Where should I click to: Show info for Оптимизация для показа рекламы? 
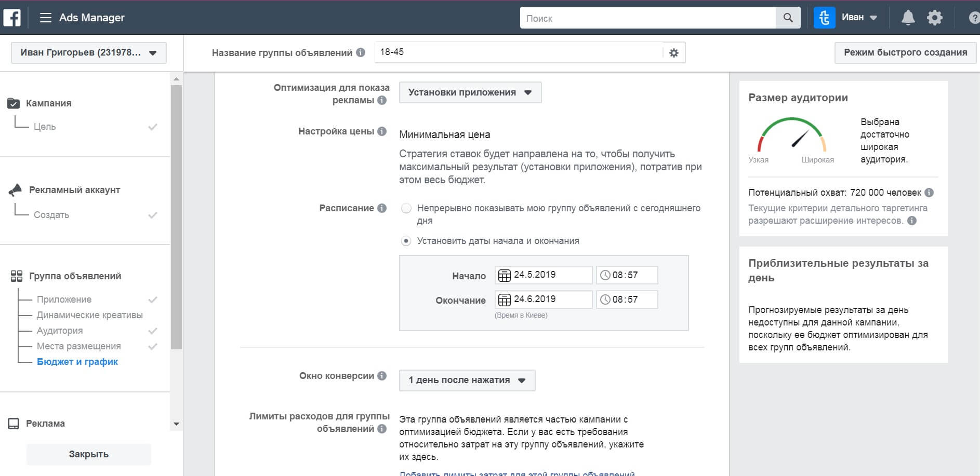pos(382,100)
